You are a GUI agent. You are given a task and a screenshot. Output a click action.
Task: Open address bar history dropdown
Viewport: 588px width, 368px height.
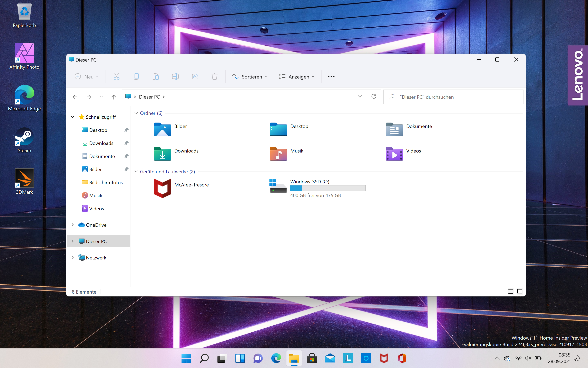(360, 97)
